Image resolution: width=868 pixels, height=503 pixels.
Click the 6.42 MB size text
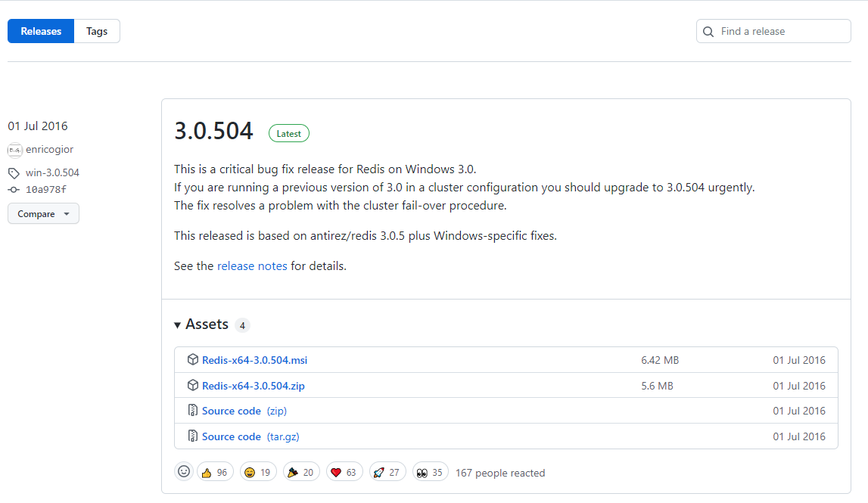click(660, 360)
